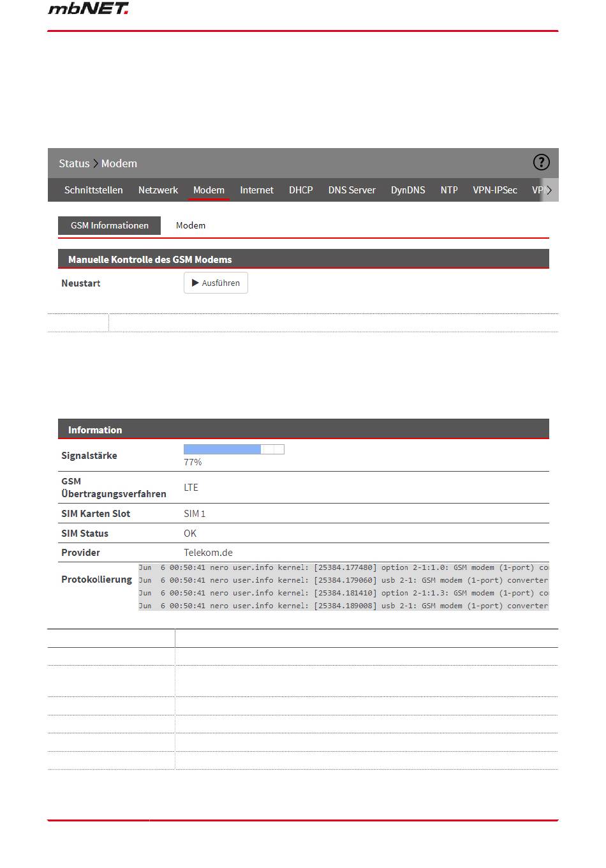
Task: Select the 77% signal value
Action: pos(193,462)
